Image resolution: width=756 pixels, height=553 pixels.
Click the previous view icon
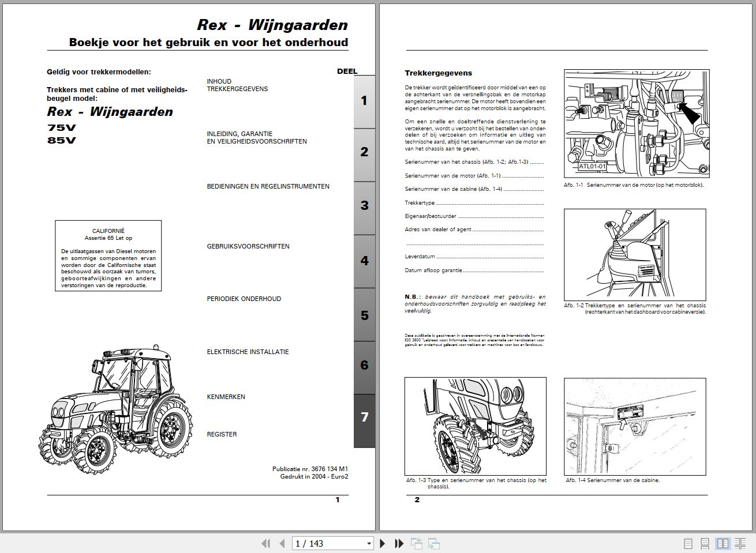pyautogui.click(x=417, y=543)
